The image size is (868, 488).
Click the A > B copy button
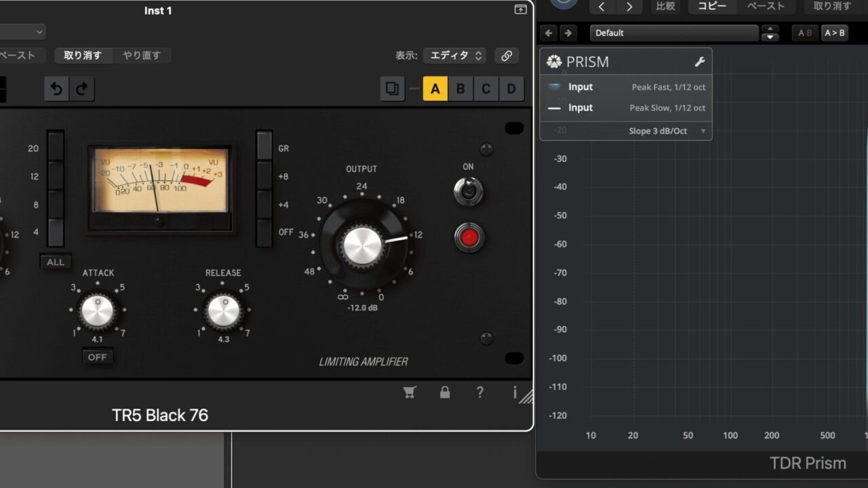(834, 33)
